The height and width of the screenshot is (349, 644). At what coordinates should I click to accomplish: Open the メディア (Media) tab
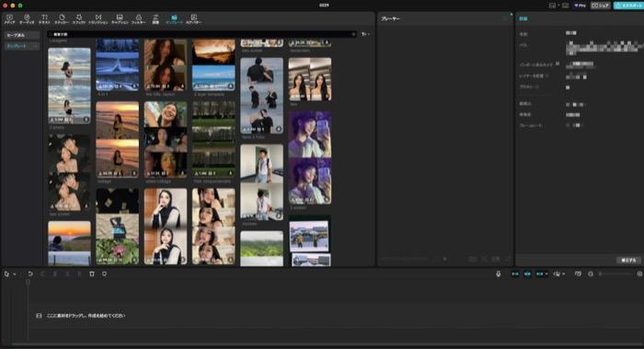click(9, 19)
